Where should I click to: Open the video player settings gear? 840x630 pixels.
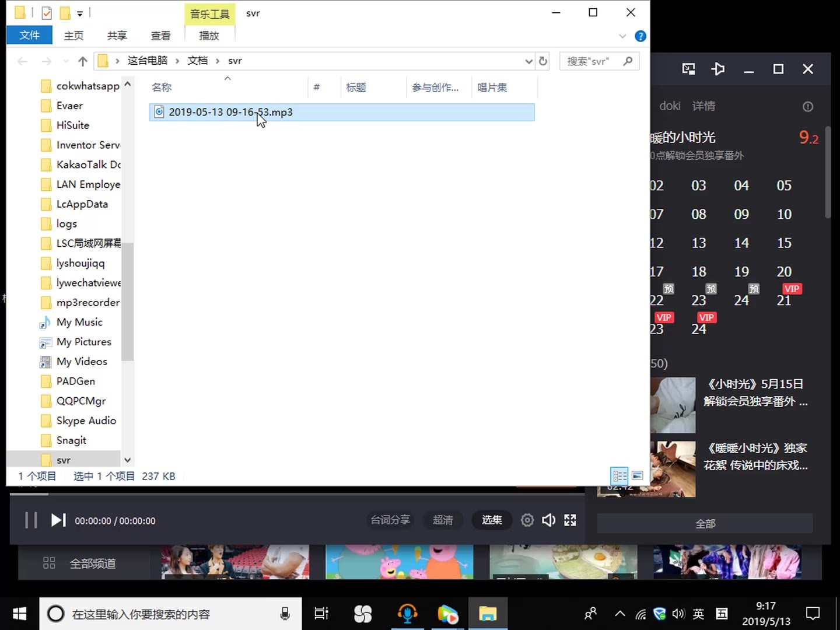[x=527, y=520]
